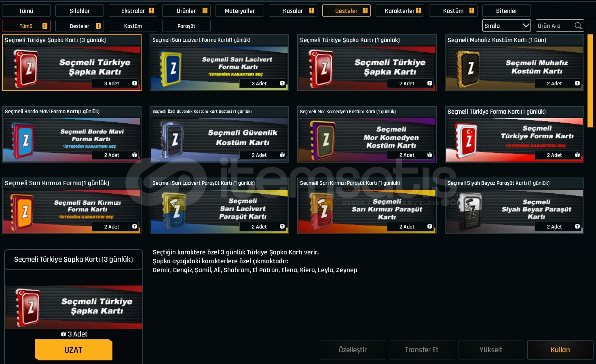
Task: Click the Güvenlik Kostüm Kartı deck icon
Action: point(172,140)
